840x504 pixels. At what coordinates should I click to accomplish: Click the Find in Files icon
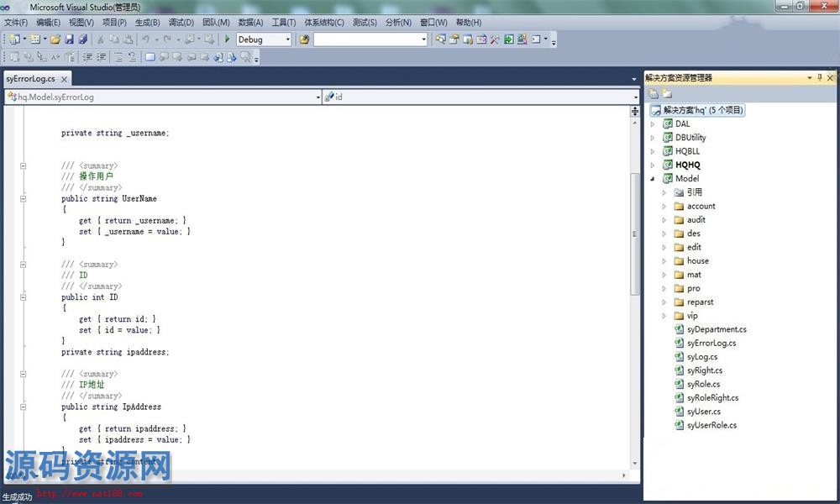pyautogui.click(x=304, y=39)
